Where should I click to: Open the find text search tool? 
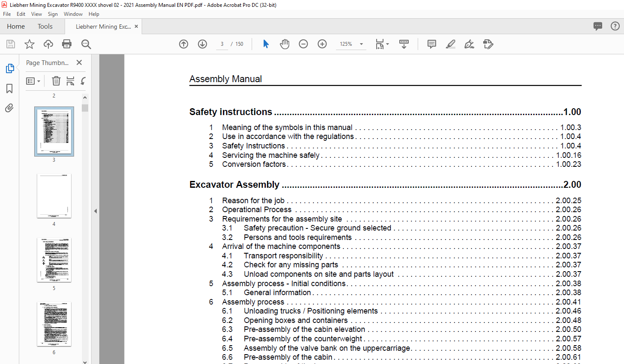pos(86,44)
